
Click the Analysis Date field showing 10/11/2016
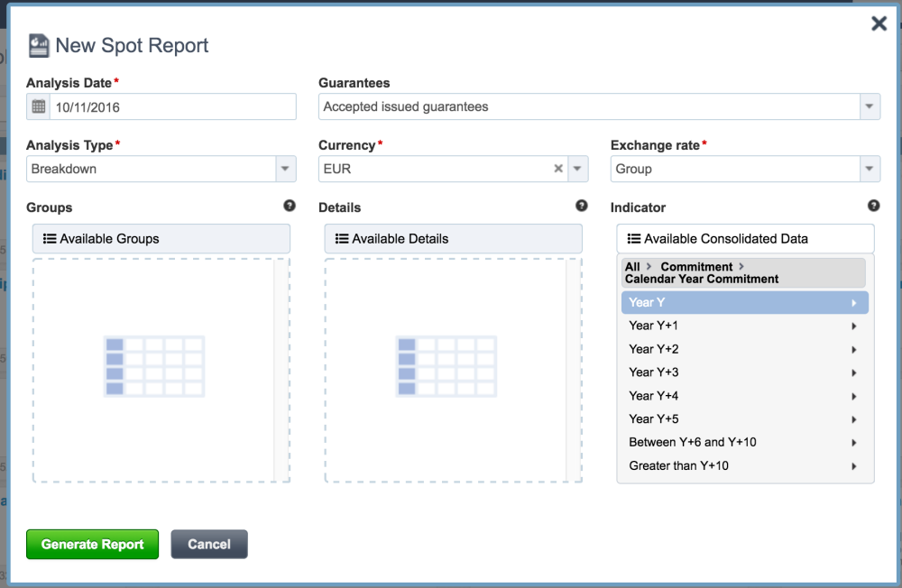point(172,107)
